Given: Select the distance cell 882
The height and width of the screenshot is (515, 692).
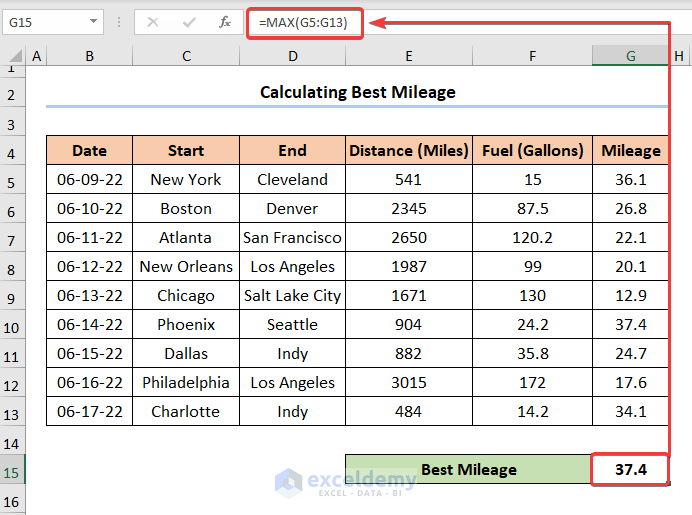Looking at the screenshot, I should (x=409, y=353).
